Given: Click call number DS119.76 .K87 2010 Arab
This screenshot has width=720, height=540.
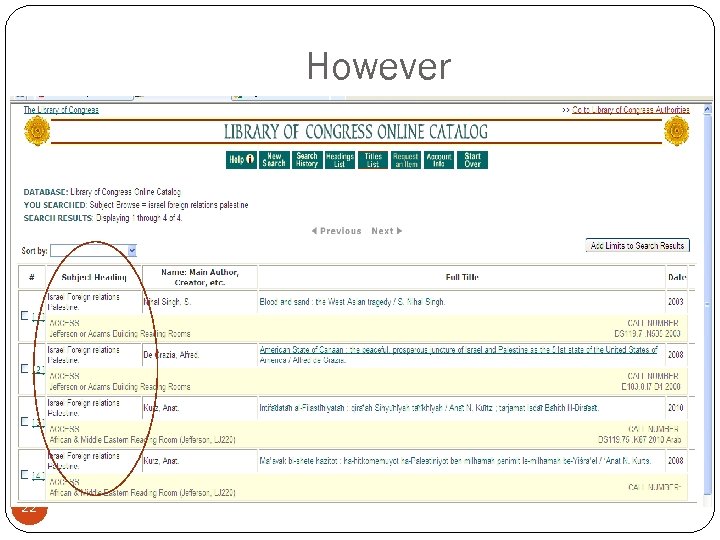Looking at the screenshot, I should click(x=639, y=439).
